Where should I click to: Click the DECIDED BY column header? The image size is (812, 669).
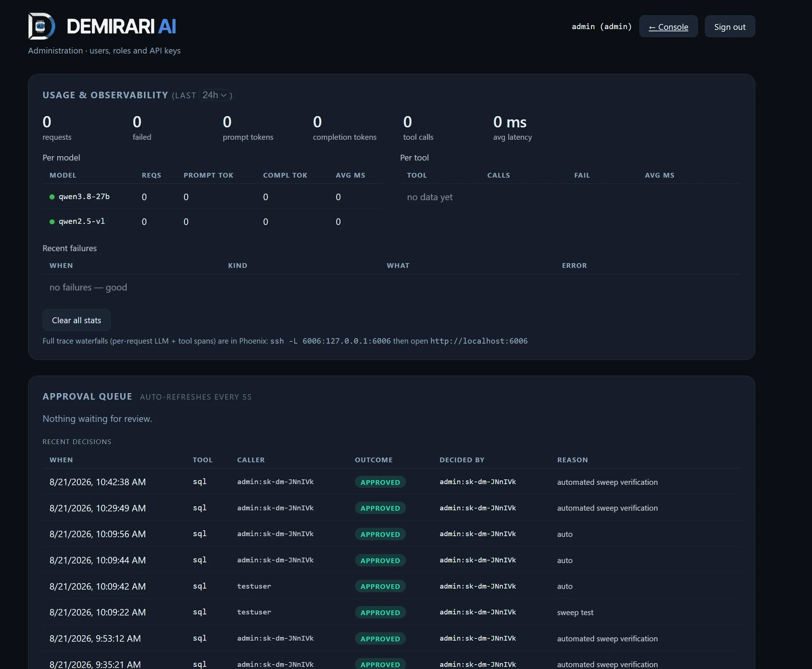[x=462, y=460]
